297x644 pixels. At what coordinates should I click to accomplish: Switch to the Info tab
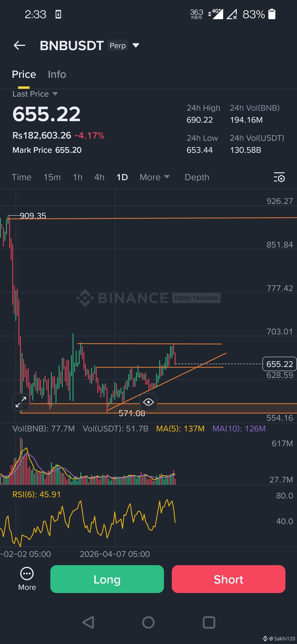pos(57,74)
